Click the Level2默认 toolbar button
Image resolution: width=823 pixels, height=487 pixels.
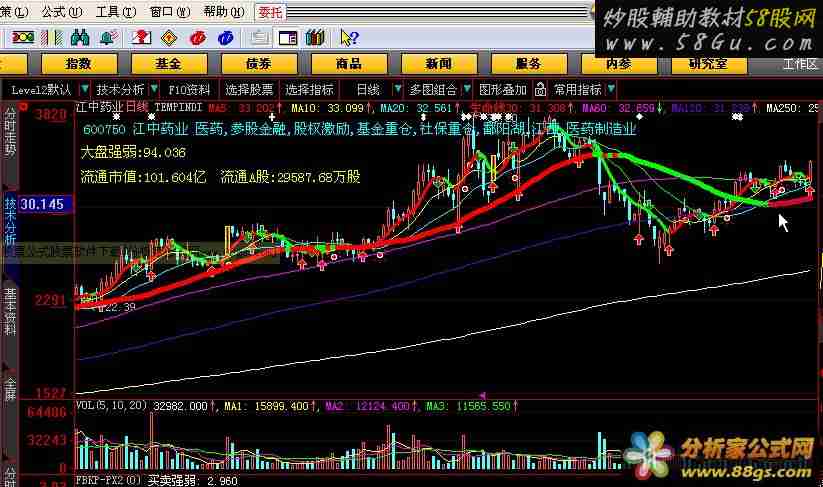[41, 90]
